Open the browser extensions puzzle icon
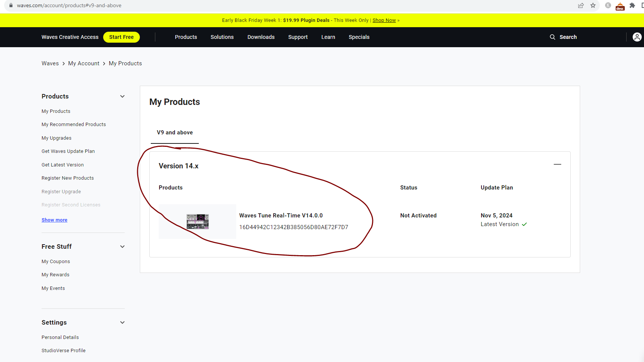 [632, 5]
